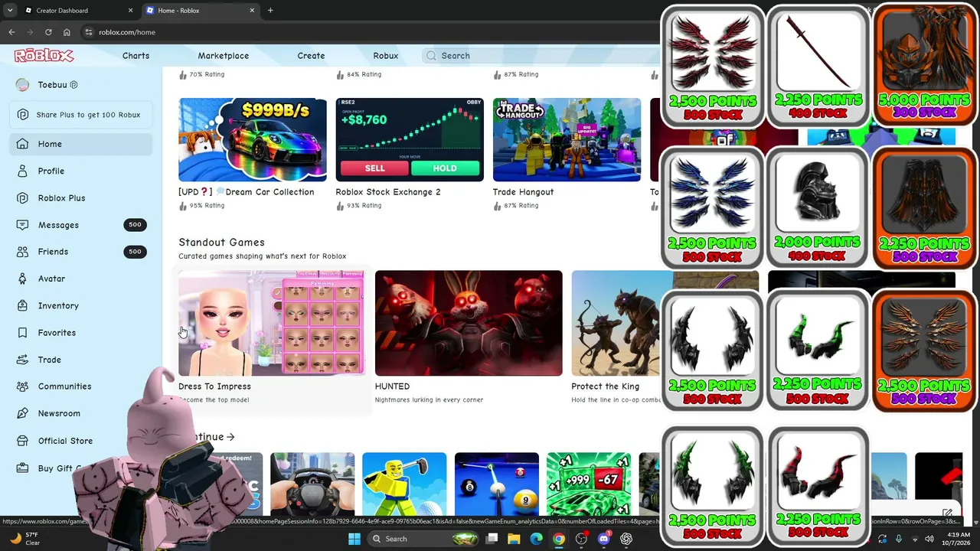Open the Standout Games section heading
Screen dimensions: 980x551
tap(221, 243)
